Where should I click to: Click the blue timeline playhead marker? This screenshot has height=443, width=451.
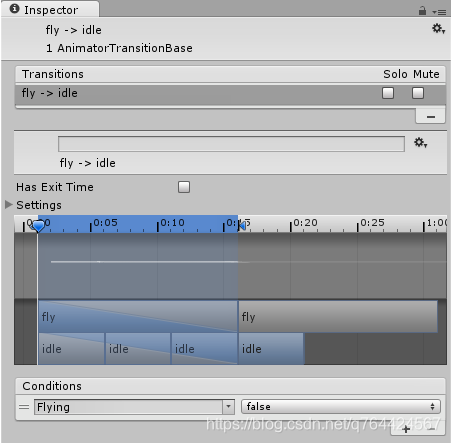click(x=38, y=226)
